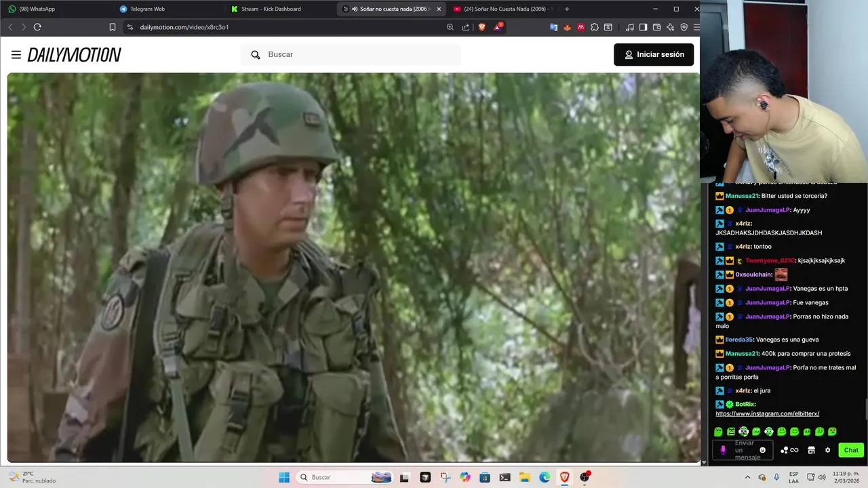This screenshot has width=868, height=488.
Task: Switch to the Telegram Web tab
Action: (x=167, y=9)
